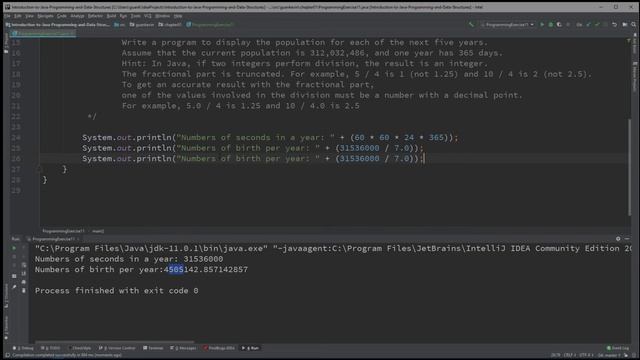The width and height of the screenshot is (640, 360).
Task: Click the CRLF line separator in status bar
Action: coord(569,355)
